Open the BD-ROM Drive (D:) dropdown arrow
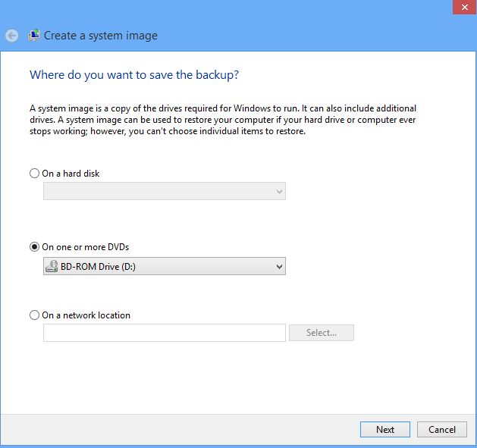Viewport: 477px width, 448px height. [279, 266]
